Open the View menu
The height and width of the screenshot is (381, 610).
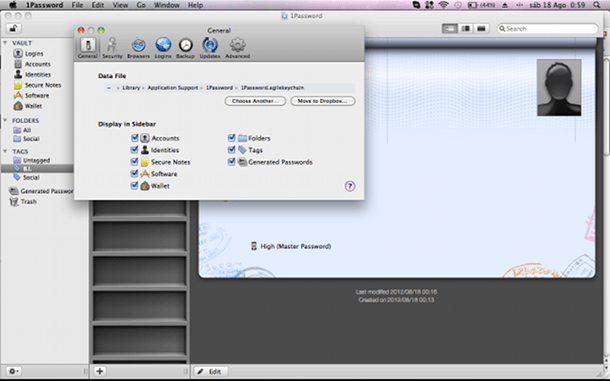point(120,5)
